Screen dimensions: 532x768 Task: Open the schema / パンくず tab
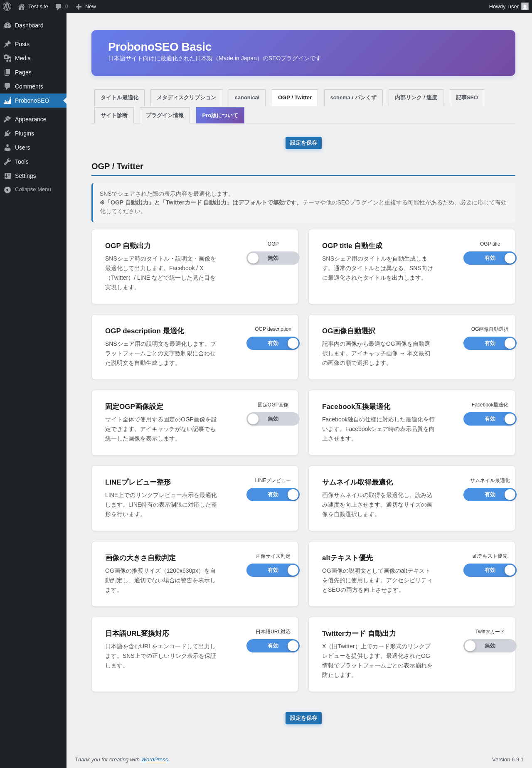coord(353,98)
